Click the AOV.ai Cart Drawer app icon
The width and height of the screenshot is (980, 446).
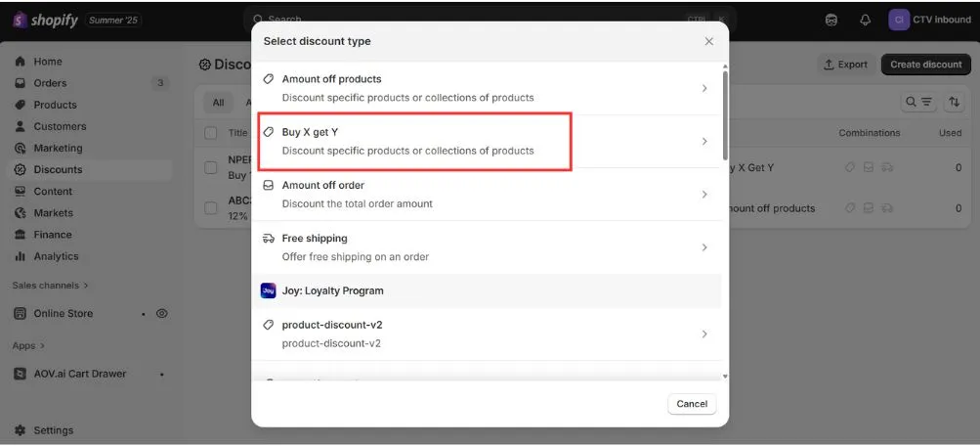[20, 374]
